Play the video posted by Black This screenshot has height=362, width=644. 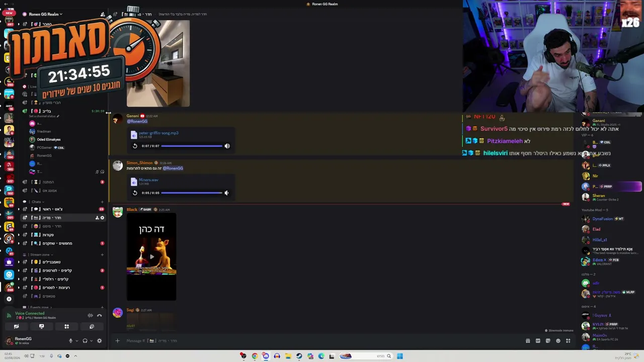[151, 256]
